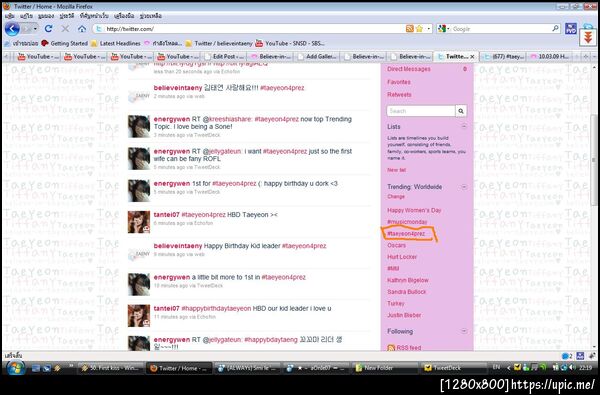Image resolution: width=600 pixels, height=395 pixels.
Task: Open the Turkey trending topic
Action: pos(396,303)
